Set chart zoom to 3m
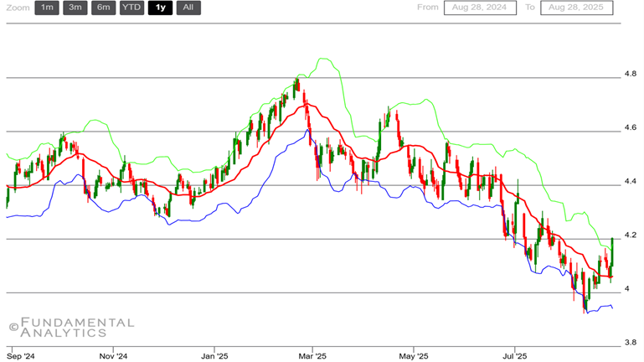644x362 pixels. click(x=75, y=8)
